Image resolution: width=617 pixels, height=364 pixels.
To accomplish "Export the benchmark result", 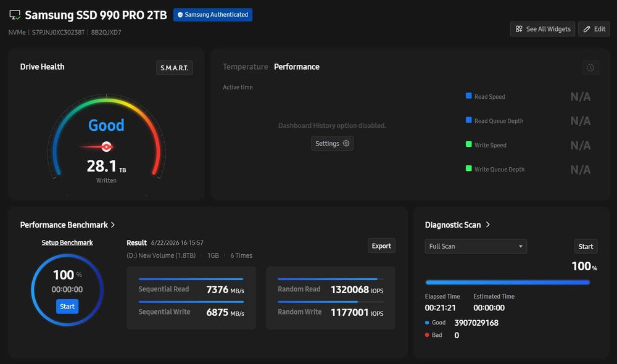I will pyautogui.click(x=381, y=246).
